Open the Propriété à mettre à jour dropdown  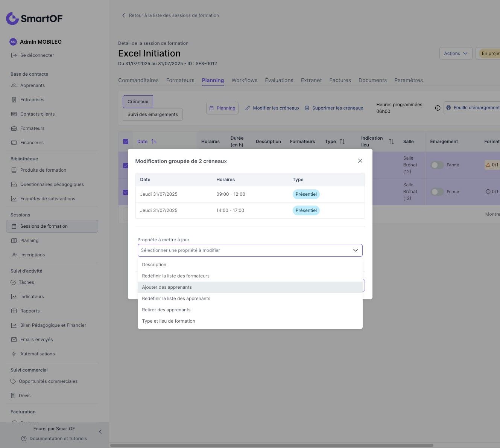click(x=250, y=250)
